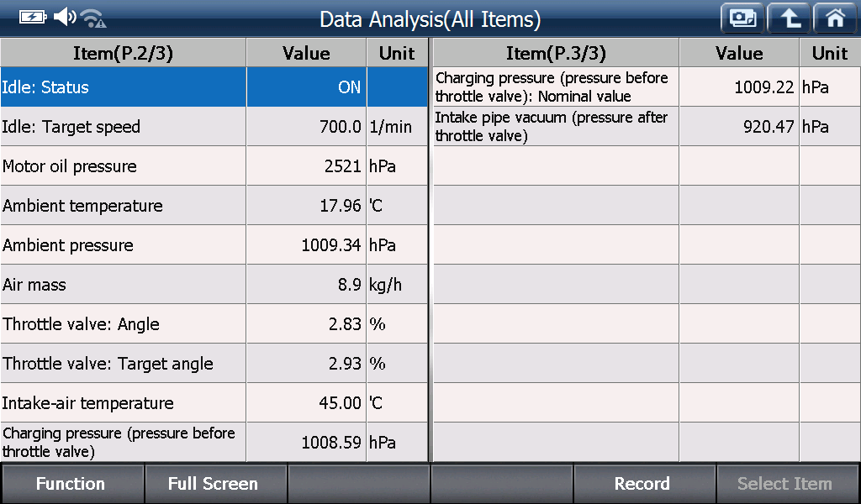The image size is (861, 504).
Task: Select the Air mass row
Action: click(214, 284)
